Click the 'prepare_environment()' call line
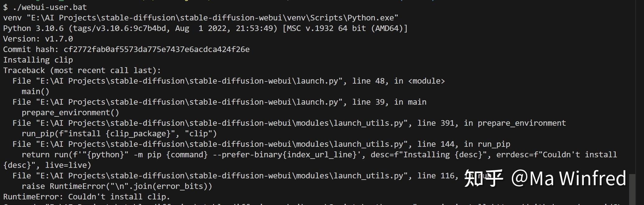 (70, 113)
